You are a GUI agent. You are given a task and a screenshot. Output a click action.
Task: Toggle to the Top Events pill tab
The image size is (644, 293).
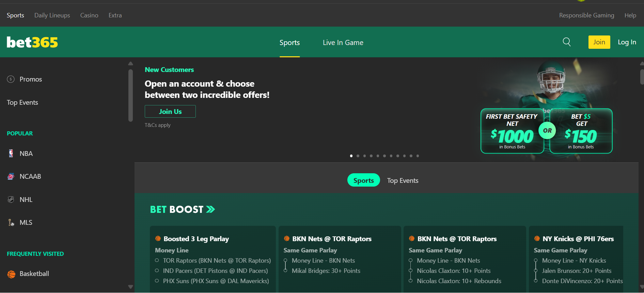coord(403,180)
